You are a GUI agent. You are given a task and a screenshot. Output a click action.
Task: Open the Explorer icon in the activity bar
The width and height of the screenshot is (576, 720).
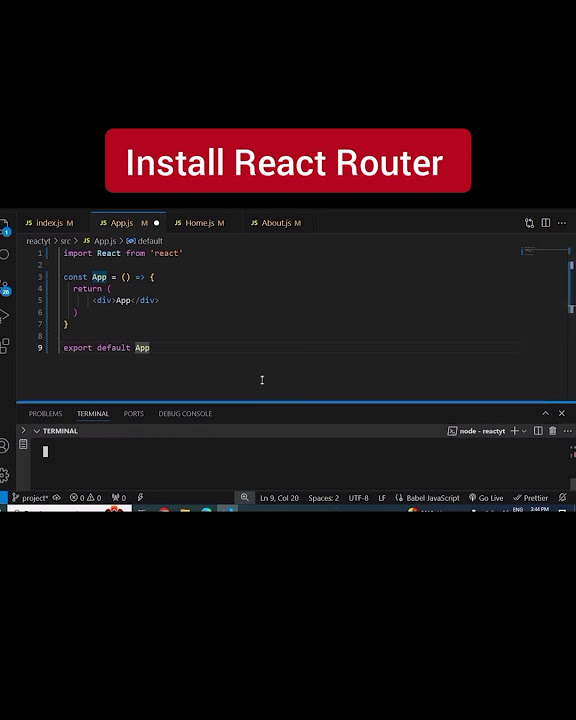[4, 226]
